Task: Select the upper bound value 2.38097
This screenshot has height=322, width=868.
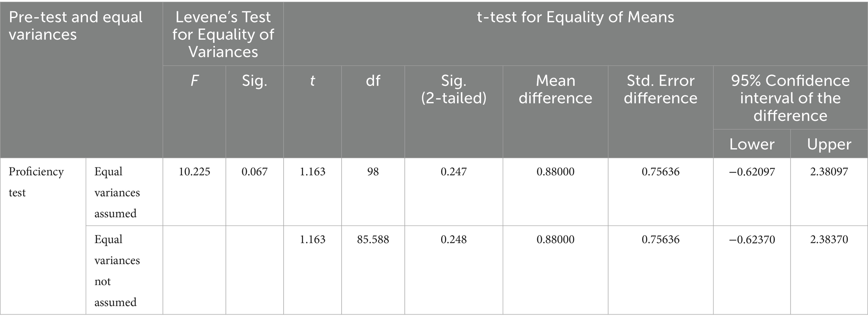Action: pyautogui.click(x=829, y=172)
